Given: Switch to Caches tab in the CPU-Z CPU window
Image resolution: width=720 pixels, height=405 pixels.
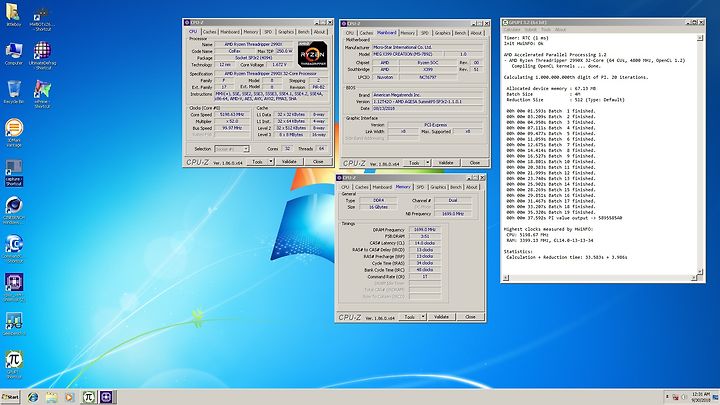Looking at the screenshot, I should pos(209,32).
